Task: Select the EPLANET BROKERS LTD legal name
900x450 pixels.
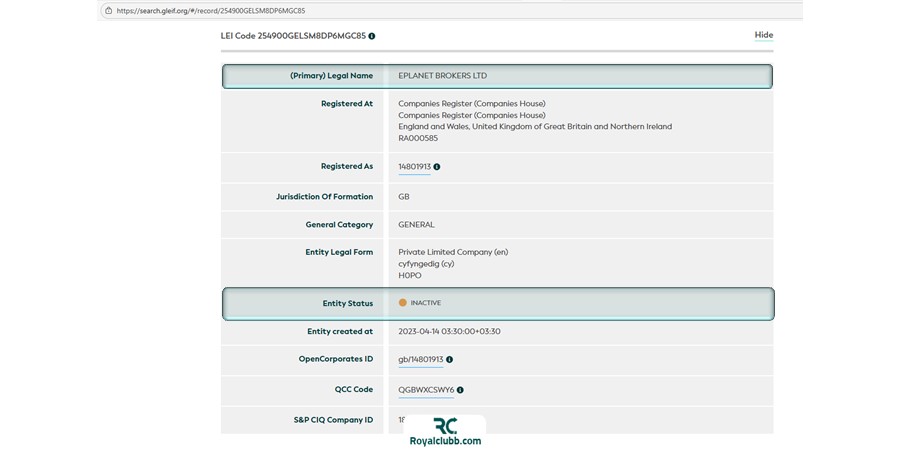Action: click(442, 76)
